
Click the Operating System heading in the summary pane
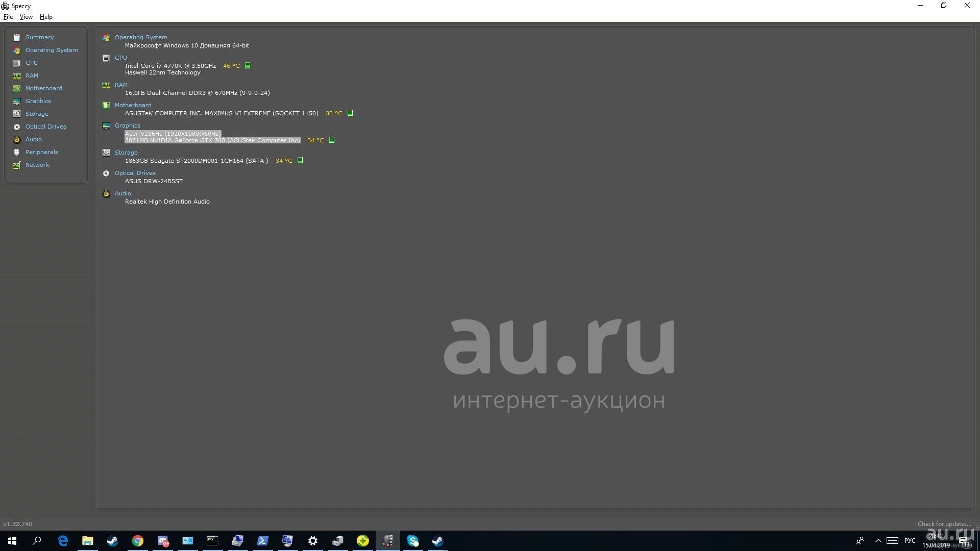[141, 37]
